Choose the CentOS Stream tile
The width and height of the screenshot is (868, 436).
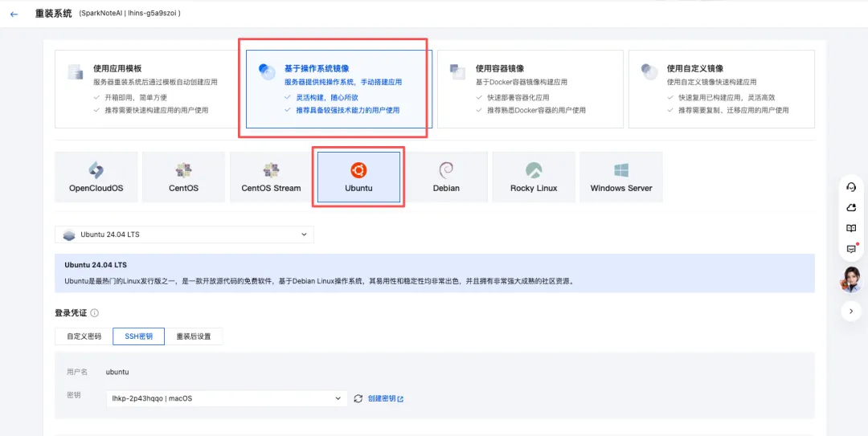point(272,177)
